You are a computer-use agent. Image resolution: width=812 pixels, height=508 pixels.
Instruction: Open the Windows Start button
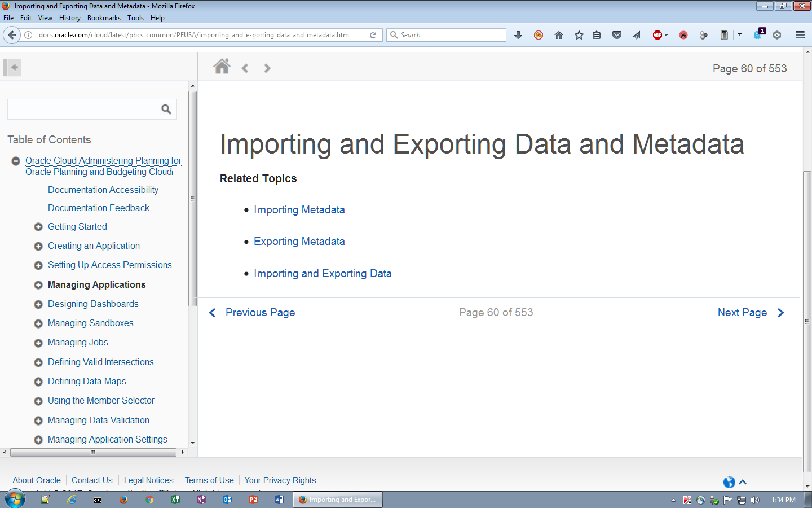pos(15,500)
